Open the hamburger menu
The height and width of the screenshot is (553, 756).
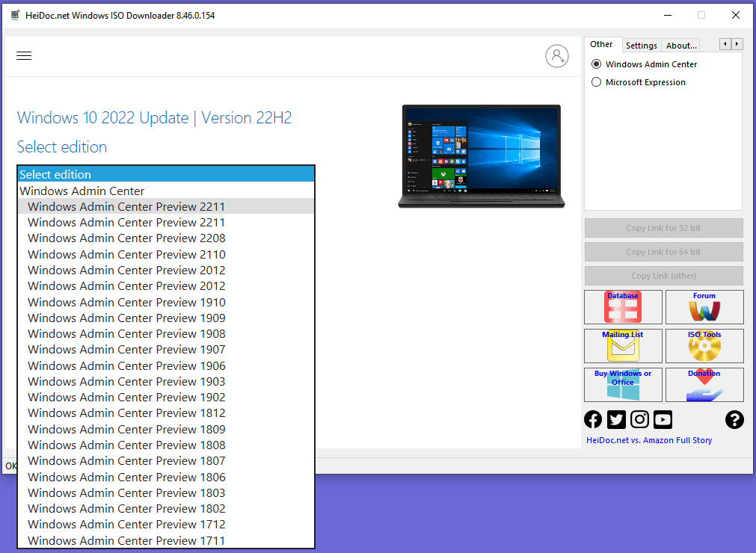pos(24,56)
